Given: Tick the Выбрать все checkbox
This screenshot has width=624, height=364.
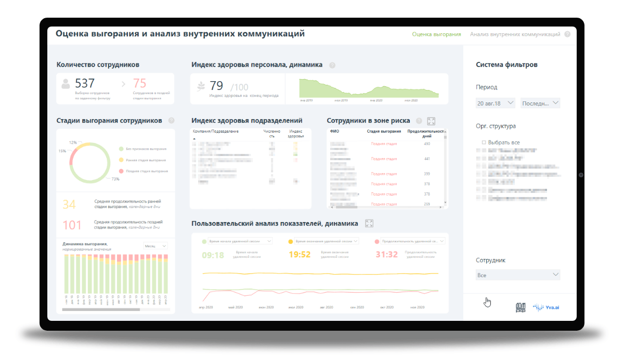Looking at the screenshot, I should click(484, 142).
